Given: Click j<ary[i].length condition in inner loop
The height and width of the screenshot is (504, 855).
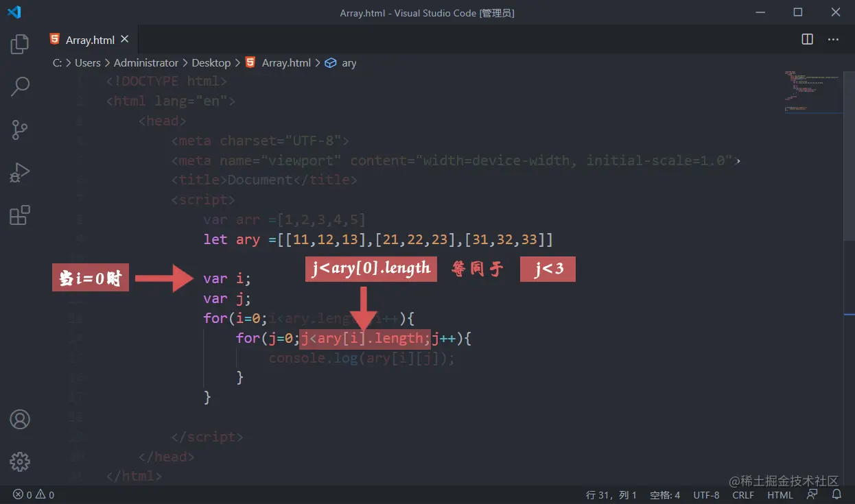Looking at the screenshot, I should [x=364, y=338].
